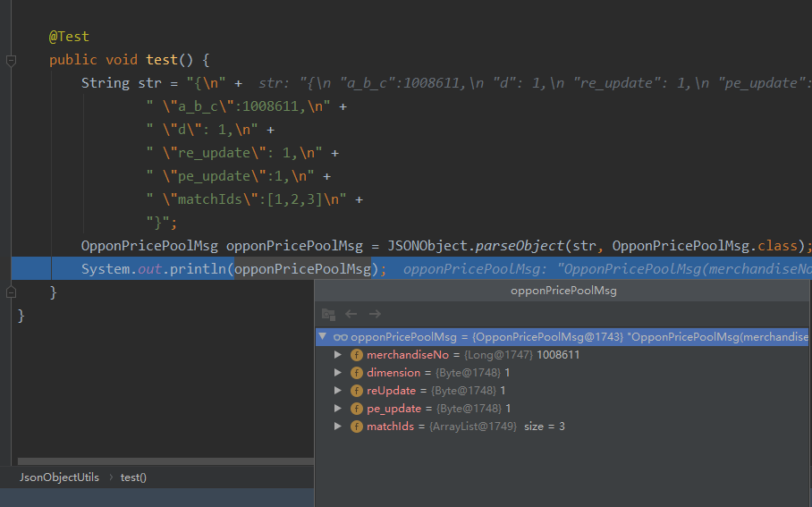Click JSONObject class name in code
This screenshot has width=812, height=507.
tap(427, 246)
